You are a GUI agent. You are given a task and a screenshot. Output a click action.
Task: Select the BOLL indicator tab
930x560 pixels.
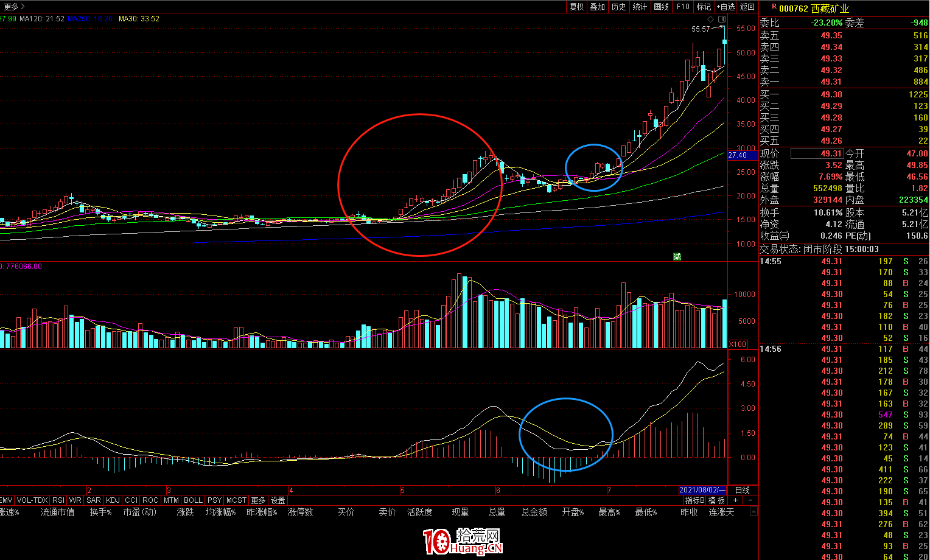pos(193,500)
